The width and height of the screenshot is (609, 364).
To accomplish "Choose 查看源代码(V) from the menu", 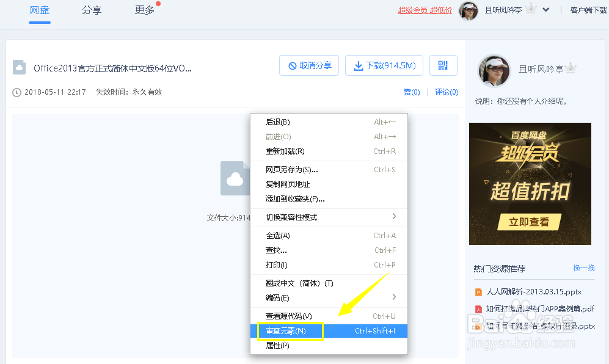I will tap(329, 316).
